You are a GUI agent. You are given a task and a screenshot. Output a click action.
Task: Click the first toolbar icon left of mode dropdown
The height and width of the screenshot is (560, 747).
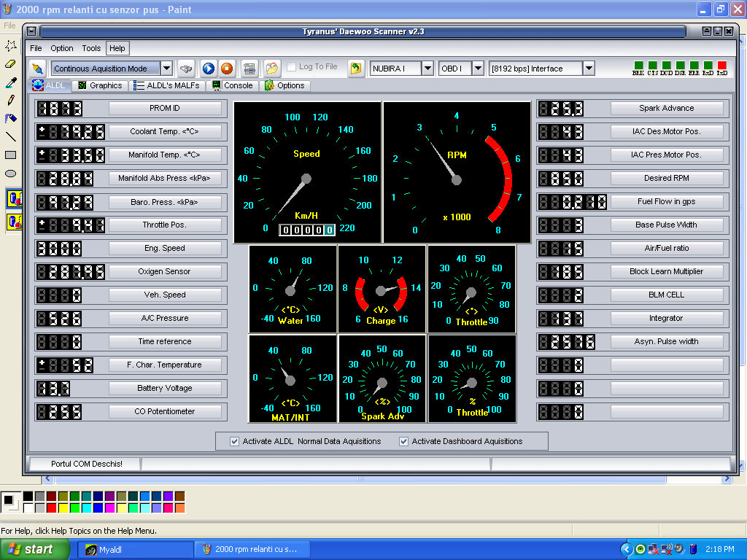click(37, 69)
